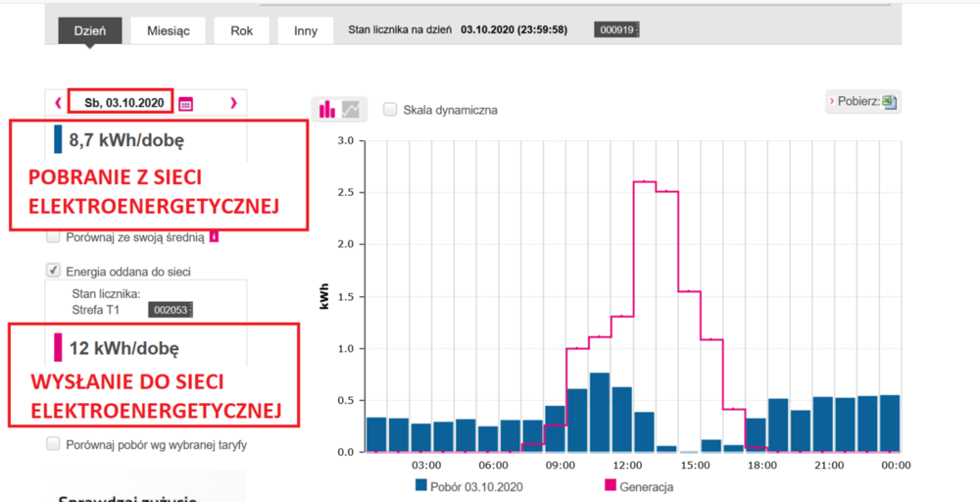This screenshot has height=502, width=980.
Task: Tick Porównaj ze swoją średnią checkbox
Action: [54, 236]
